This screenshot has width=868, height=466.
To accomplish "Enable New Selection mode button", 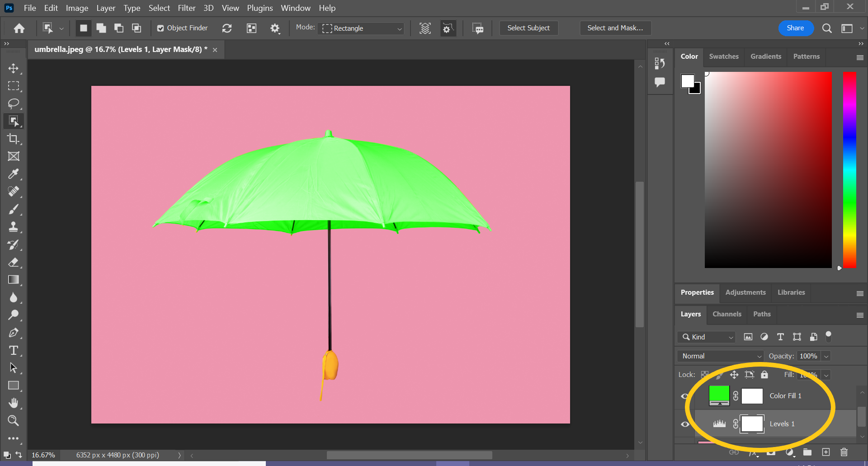I will [84, 28].
